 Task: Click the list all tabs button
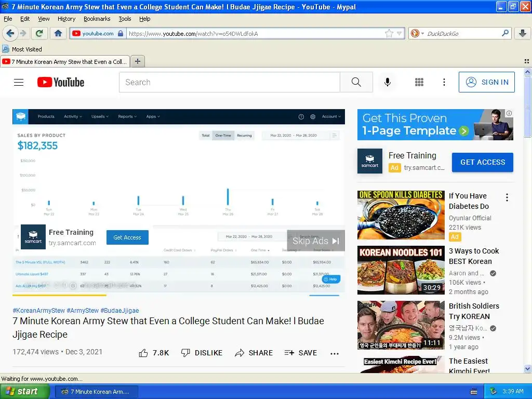pos(527,61)
